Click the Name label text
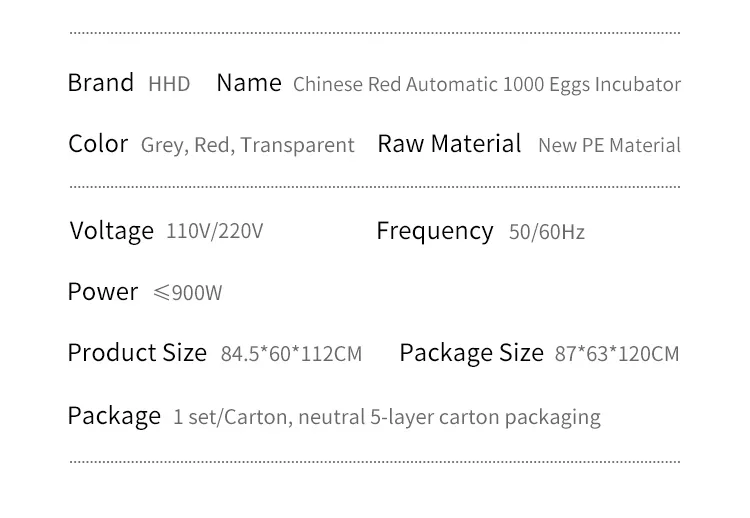The width and height of the screenshot is (750, 518). point(249,83)
